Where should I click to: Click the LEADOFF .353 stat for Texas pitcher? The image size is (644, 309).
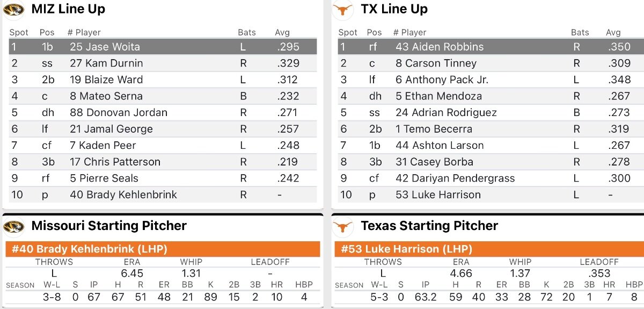[x=599, y=273]
